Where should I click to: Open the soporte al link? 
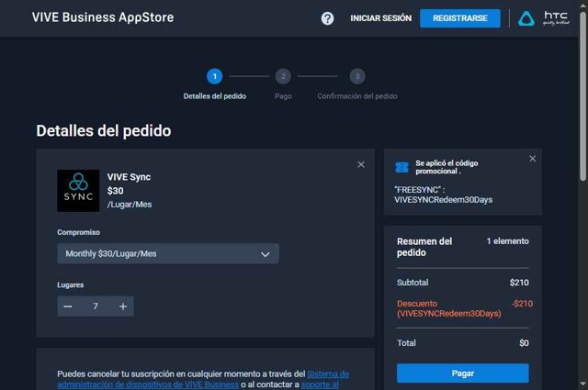pos(320,384)
